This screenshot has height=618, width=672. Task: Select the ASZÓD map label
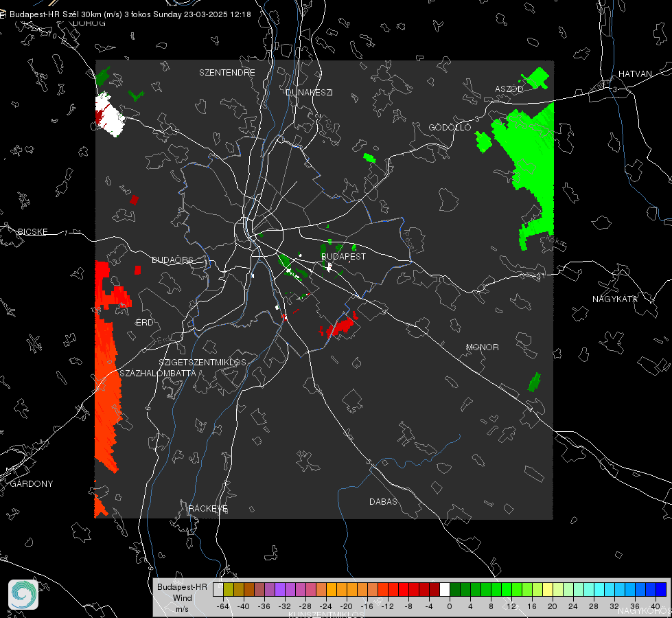(509, 89)
